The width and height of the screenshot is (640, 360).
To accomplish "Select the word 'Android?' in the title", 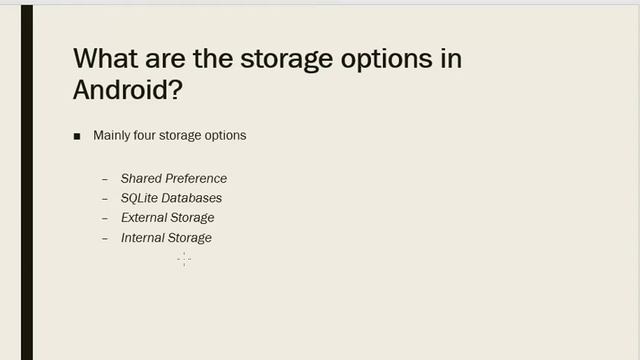I will pyautogui.click(x=128, y=90).
